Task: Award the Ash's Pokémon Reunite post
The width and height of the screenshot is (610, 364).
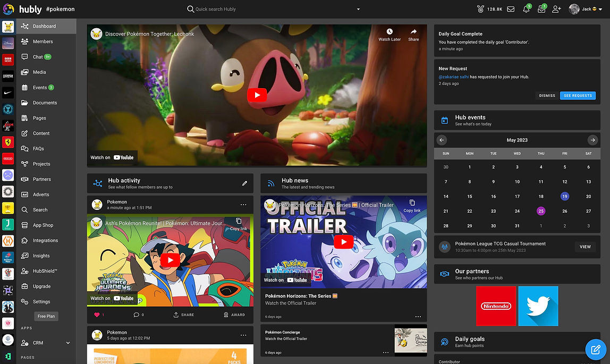Action: (234, 315)
